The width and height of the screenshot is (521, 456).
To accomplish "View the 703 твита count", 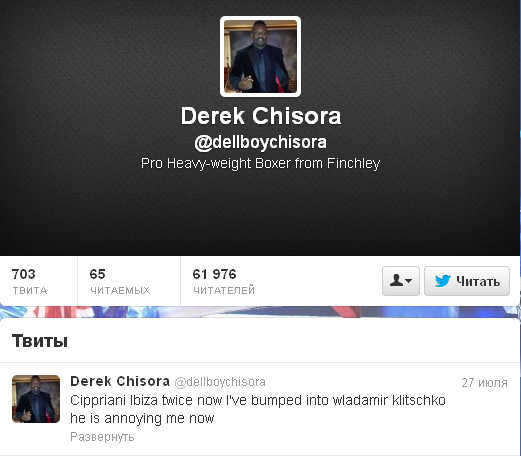I will point(29,282).
